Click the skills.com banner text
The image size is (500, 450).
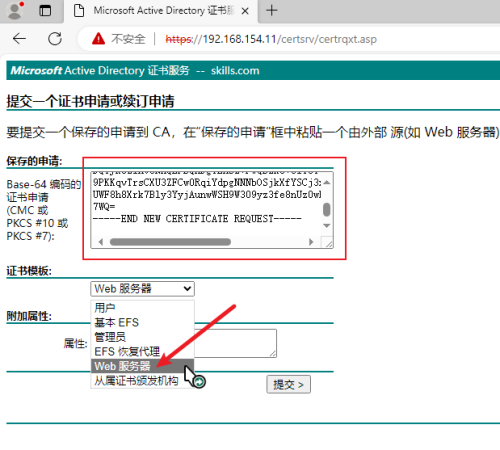(x=235, y=70)
